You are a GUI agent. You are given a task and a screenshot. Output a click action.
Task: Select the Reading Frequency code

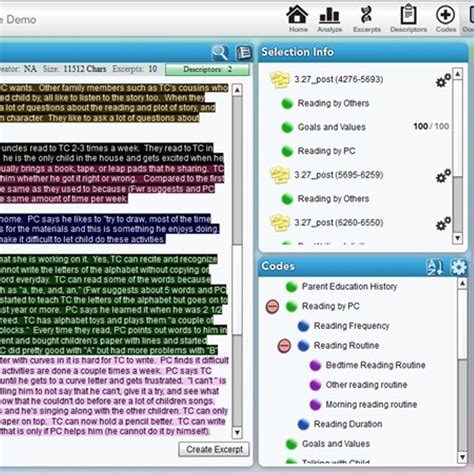[x=352, y=326]
